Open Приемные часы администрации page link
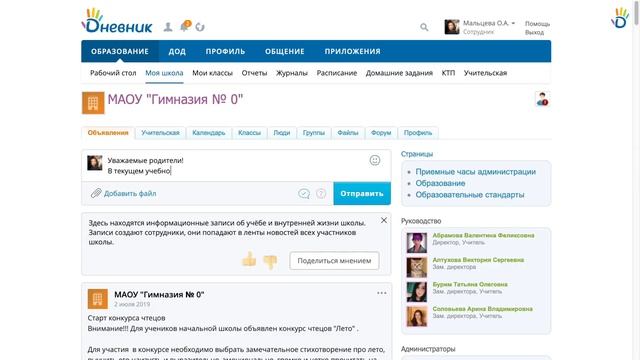This screenshot has width=640, height=360. pyautogui.click(x=476, y=172)
